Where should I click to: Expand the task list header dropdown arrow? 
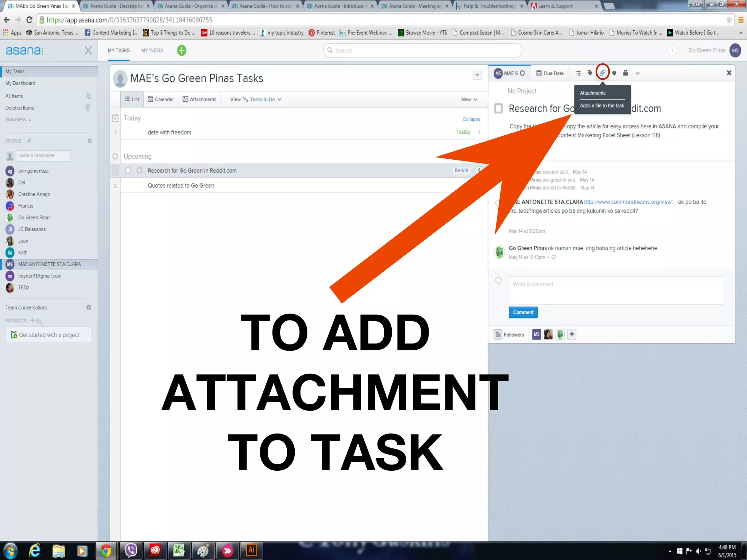[x=477, y=75]
